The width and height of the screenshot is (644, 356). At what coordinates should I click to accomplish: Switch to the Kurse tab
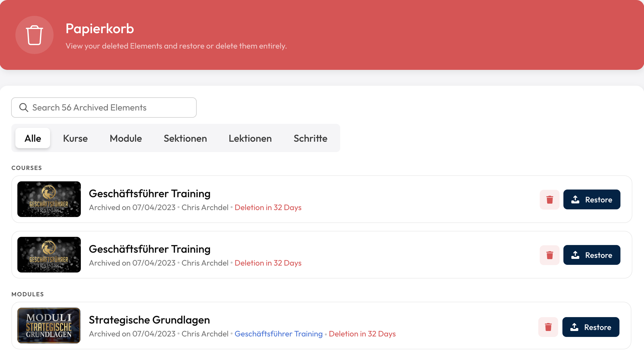(x=75, y=138)
